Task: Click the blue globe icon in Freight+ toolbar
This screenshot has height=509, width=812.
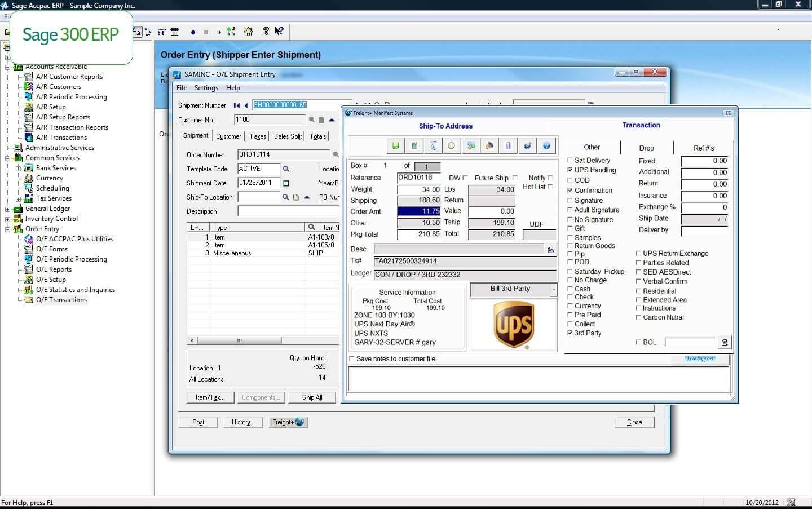Action: [x=546, y=146]
